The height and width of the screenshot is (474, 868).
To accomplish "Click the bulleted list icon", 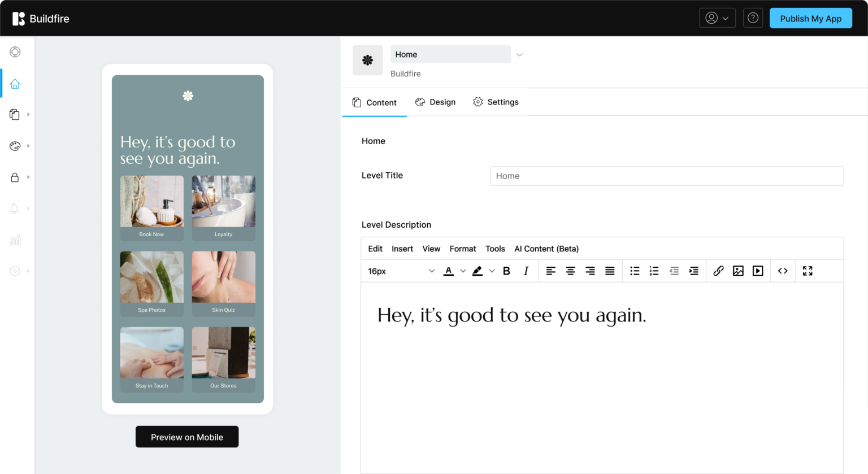I will pyautogui.click(x=635, y=271).
